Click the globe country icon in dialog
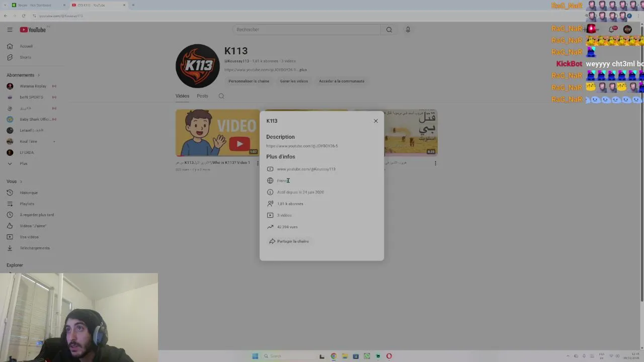Viewport: 644px width, 362px height. click(270, 180)
